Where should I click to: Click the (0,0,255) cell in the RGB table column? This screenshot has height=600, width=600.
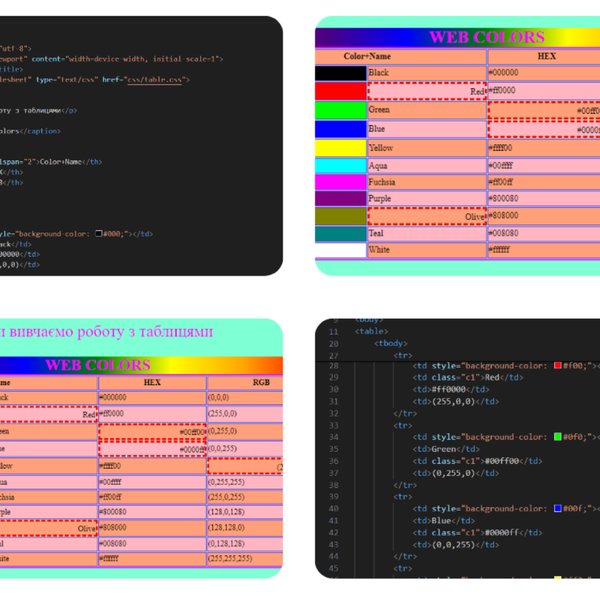(245, 448)
